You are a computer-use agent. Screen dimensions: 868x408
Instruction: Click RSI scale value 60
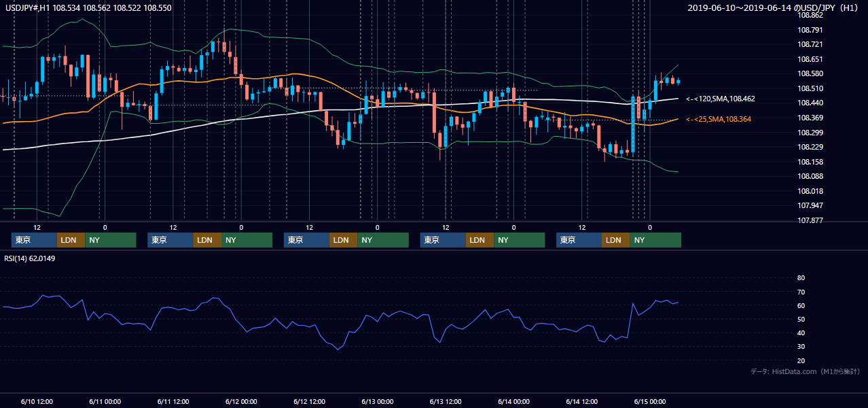(801, 305)
